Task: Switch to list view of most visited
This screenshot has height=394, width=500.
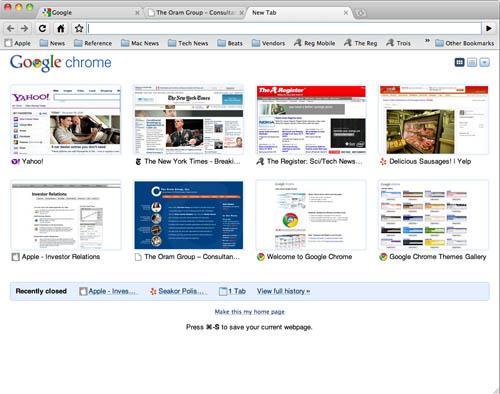Action: click(x=472, y=62)
